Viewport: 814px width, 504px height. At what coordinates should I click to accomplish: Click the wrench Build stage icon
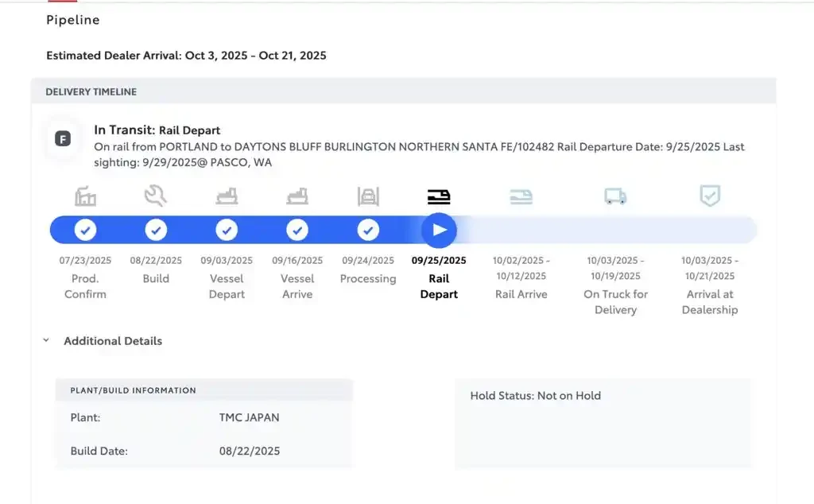point(156,196)
